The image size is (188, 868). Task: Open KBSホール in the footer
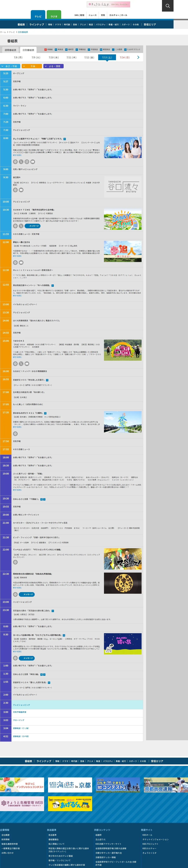tap(147, 835)
